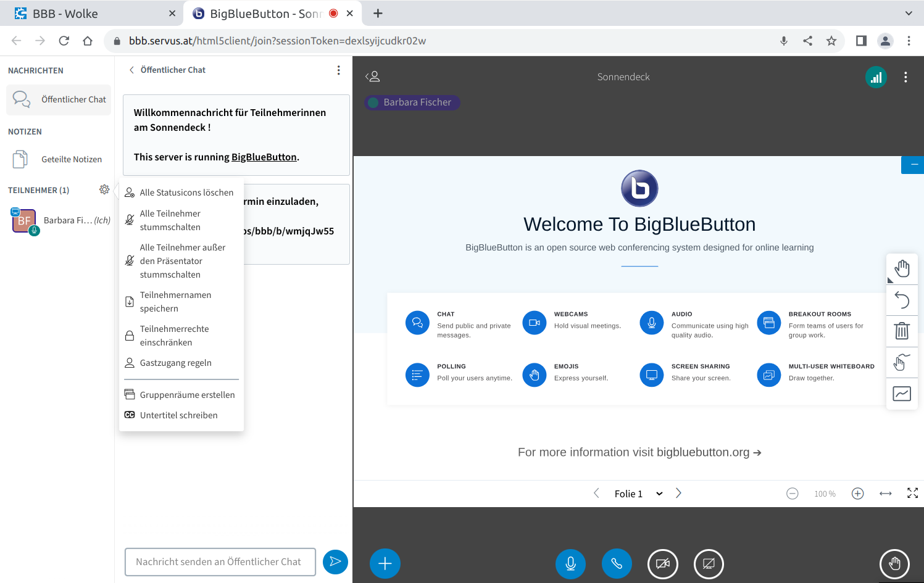Mute the microphone
924x583 pixels.
tap(570, 563)
